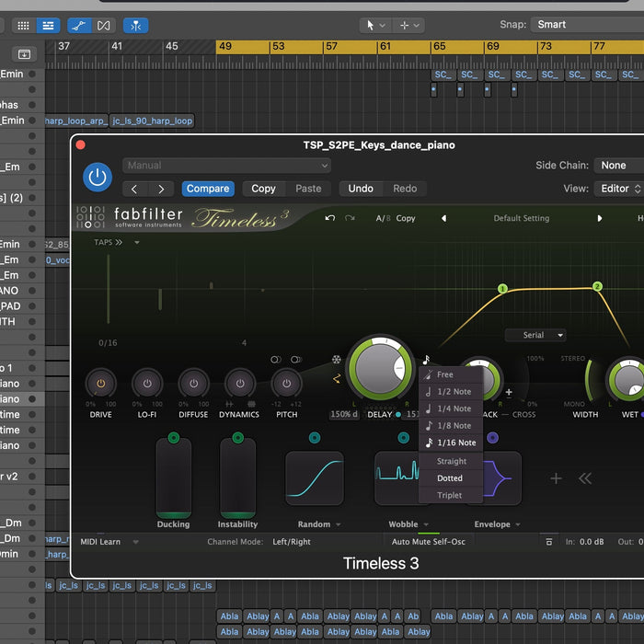Click the Copy button in plugin header
The height and width of the screenshot is (644, 644).
tap(263, 189)
